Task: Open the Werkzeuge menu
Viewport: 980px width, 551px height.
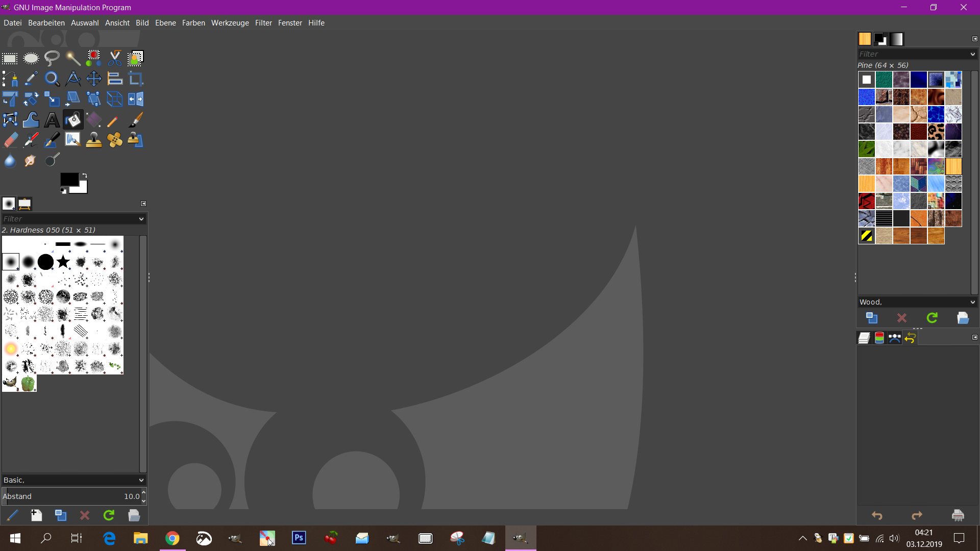Action: (230, 23)
